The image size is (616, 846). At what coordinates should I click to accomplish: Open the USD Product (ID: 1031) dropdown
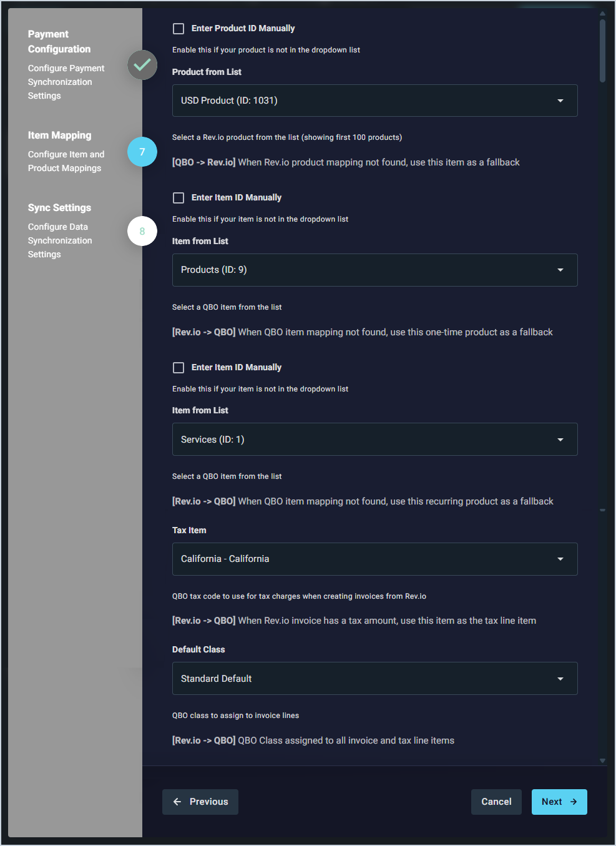pyautogui.click(x=374, y=101)
